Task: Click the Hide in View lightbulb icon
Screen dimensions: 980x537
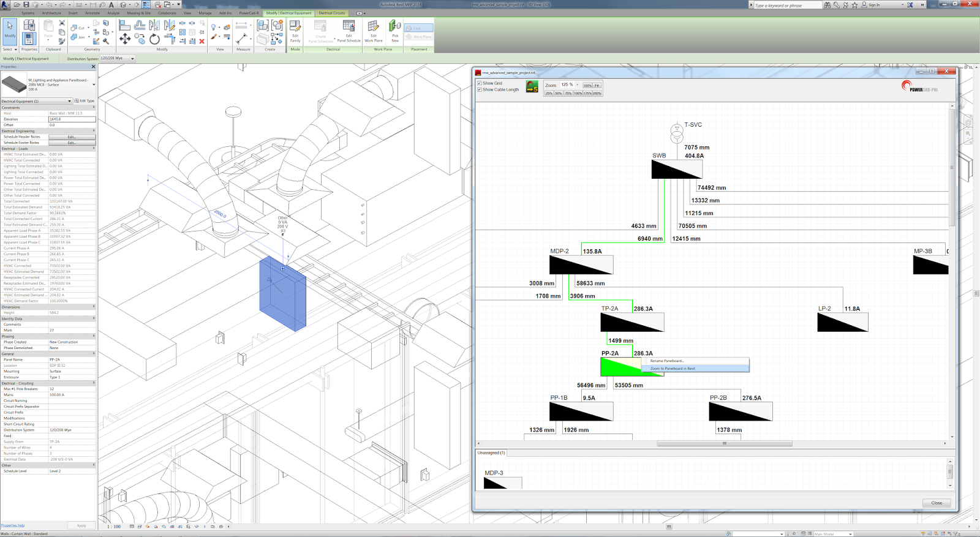Action: click(x=213, y=27)
